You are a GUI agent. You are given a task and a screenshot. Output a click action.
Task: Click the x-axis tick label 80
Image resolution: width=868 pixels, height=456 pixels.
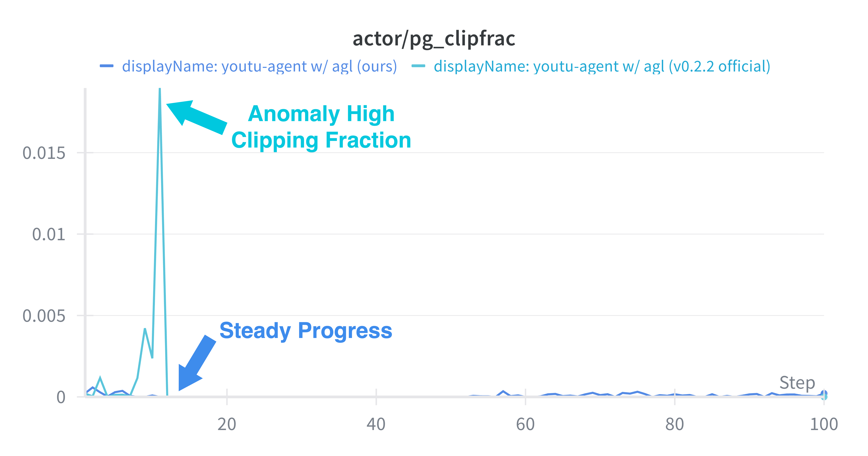674,424
